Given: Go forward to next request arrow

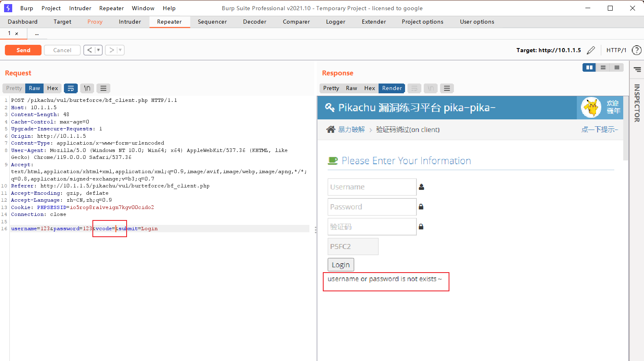Looking at the screenshot, I should click(x=112, y=50).
